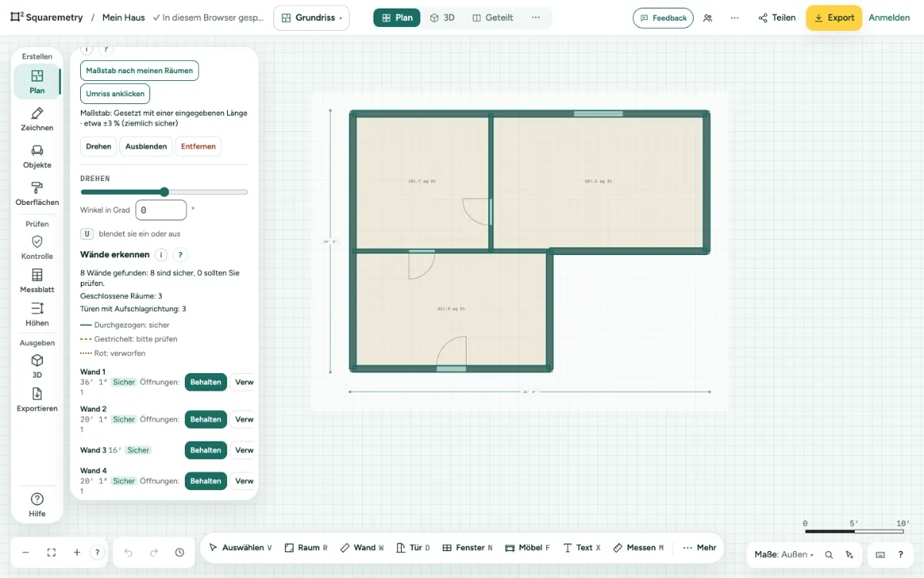The width and height of the screenshot is (924, 578).
Task: Click Ausblenden to hide the floor plan image
Action: tap(146, 146)
